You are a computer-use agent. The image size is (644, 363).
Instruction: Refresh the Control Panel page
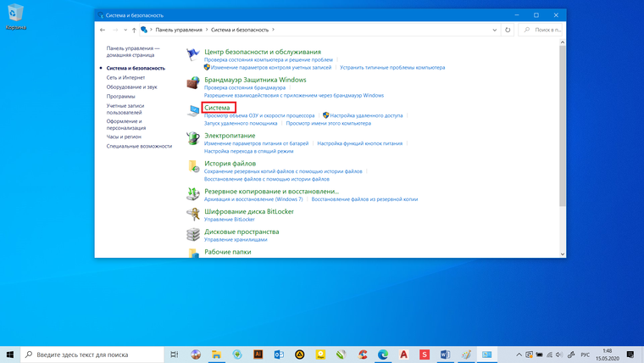pyautogui.click(x=508, y=30)
